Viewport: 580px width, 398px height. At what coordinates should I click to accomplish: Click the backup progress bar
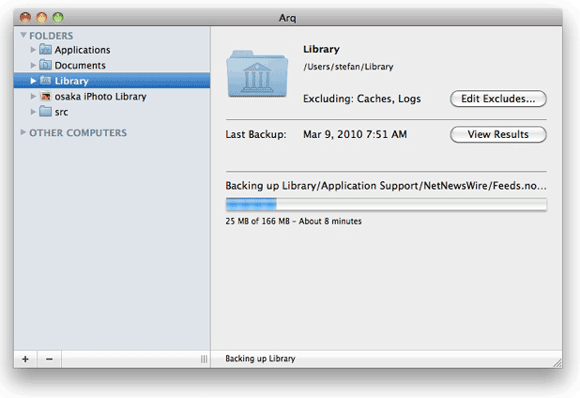386,204
